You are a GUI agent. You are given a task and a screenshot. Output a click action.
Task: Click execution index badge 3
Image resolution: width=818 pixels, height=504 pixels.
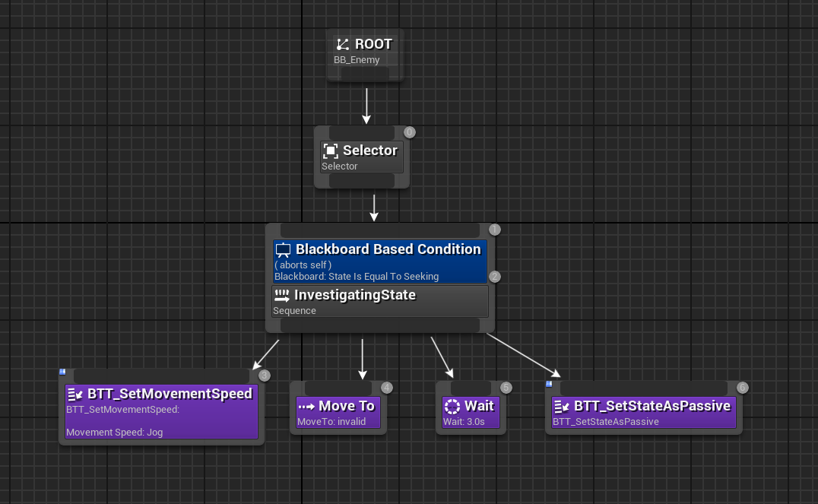[x=265, y=376]
